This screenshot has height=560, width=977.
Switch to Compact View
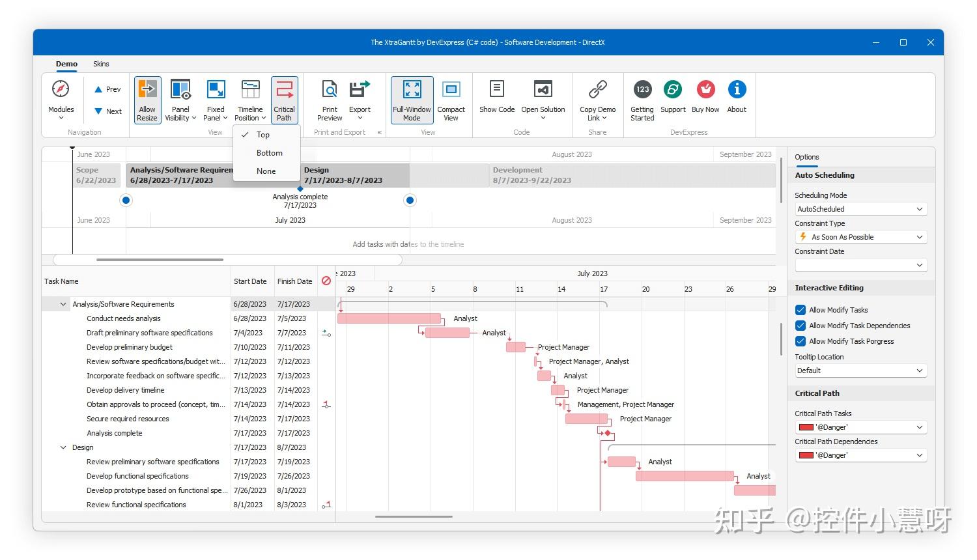451,99
